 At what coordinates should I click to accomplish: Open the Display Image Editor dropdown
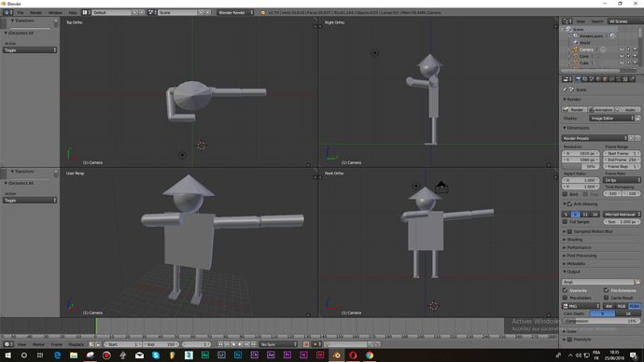pos(612,118)
